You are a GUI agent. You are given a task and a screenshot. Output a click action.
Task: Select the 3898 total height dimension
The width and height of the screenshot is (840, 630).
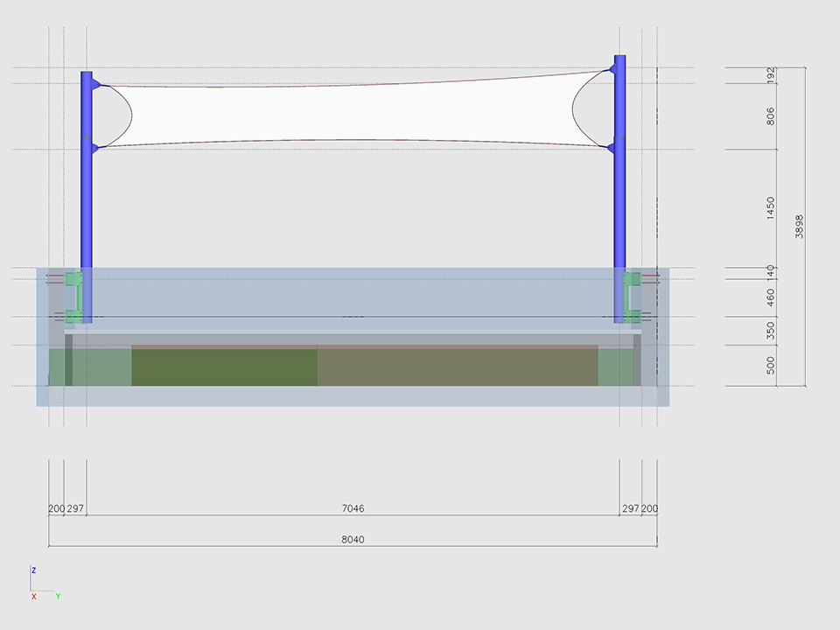(799, 227)
